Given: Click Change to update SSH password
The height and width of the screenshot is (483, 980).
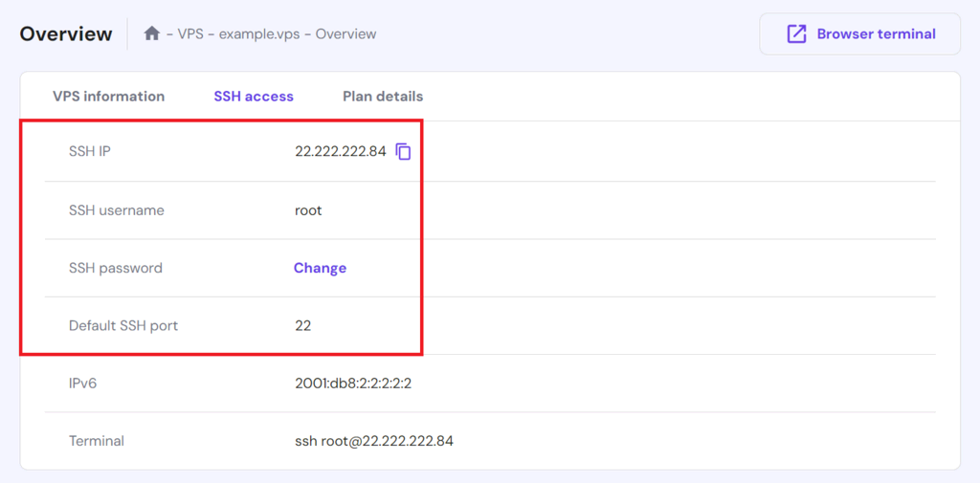Looking at the screenshot, I should point(320,268).
